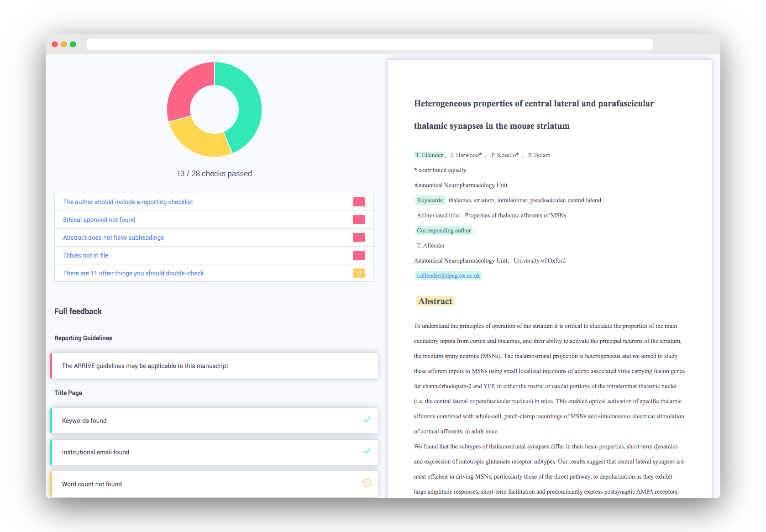766x532 pixels.
Task: Click the green checkmark on Keywords found
Action: tap(367, 420)
